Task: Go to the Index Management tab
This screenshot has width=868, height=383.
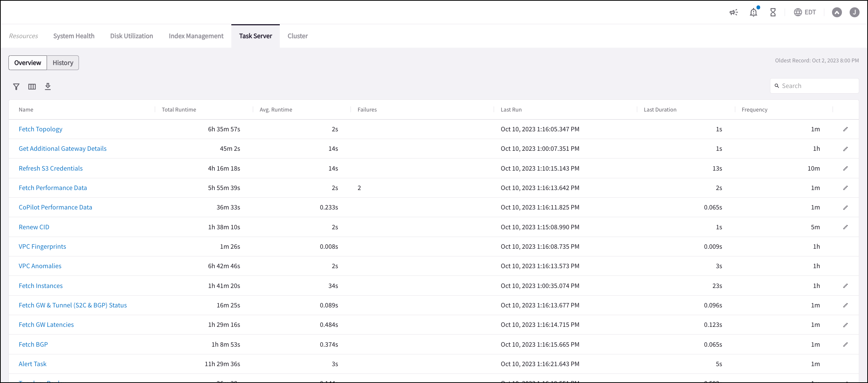Action: 196,36
